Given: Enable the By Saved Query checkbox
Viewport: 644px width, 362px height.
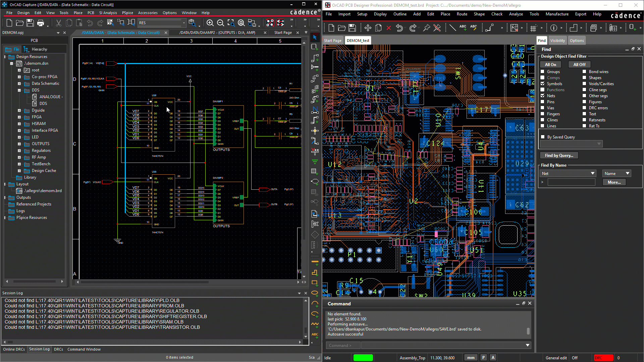Looking at the screenshot, I should 543,137.
